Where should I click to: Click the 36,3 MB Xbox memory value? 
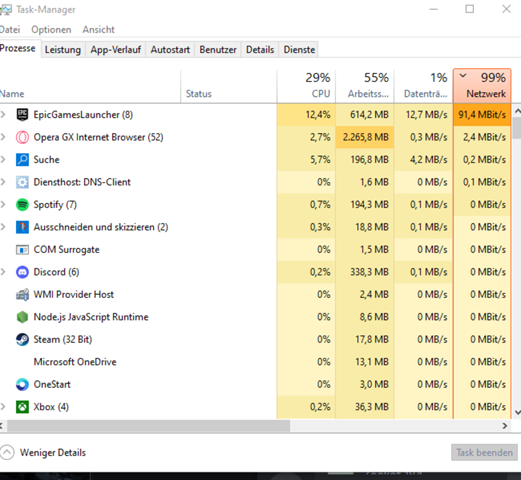tap(372, 407)
